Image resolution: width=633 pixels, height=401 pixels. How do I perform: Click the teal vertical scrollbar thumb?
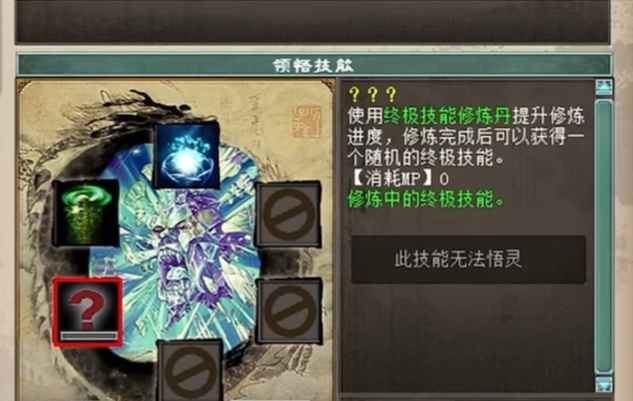604,236
